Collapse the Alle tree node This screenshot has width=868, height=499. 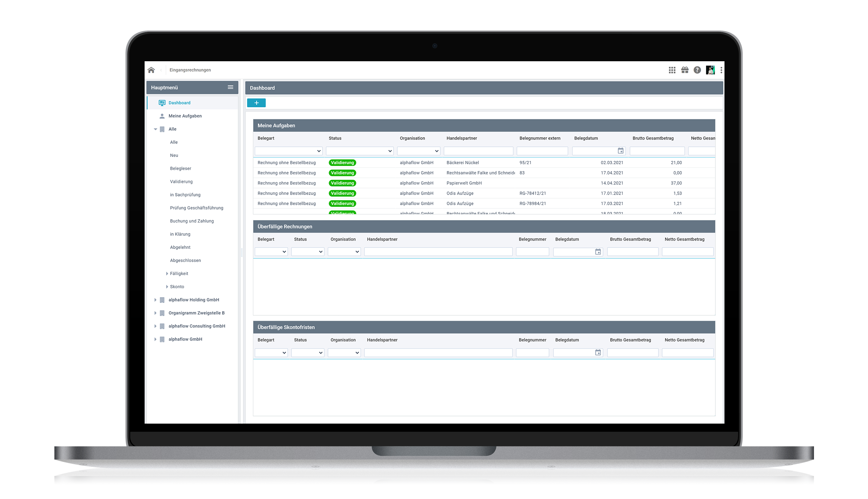tap(155, 129)
